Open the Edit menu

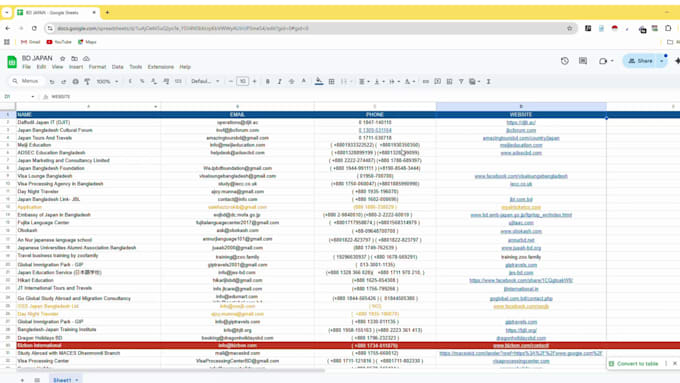click(x=41, y=67)
